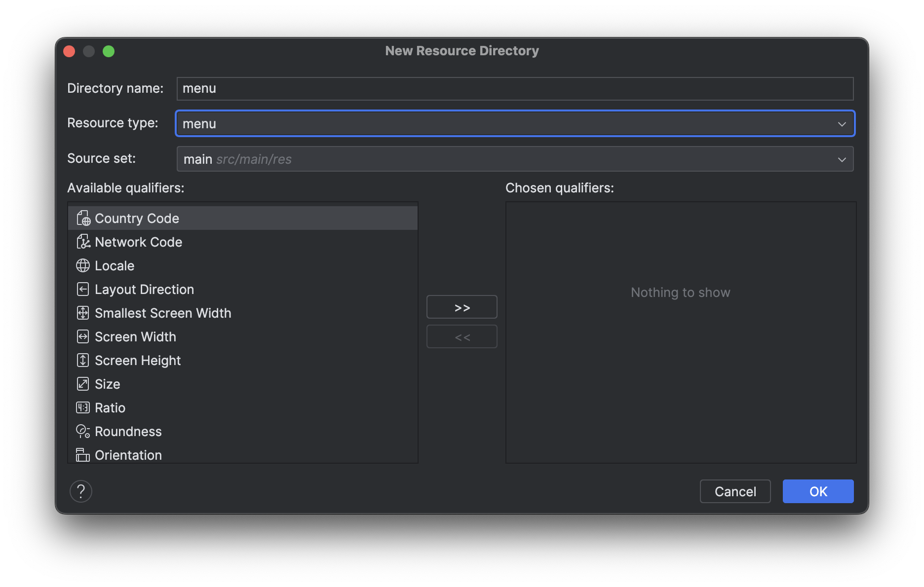Viewport: 924px width, 587px height.
Task: Select Layout Direction qualifier
Action: (x=243, y=289)
